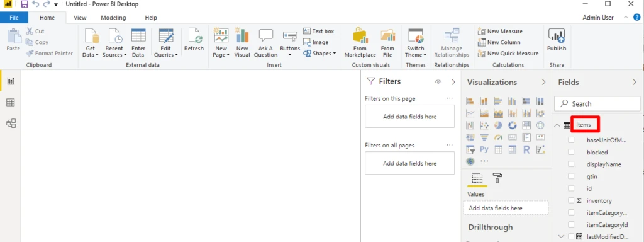Select the R script visual
644x242 pixels.
pos(526,149)
